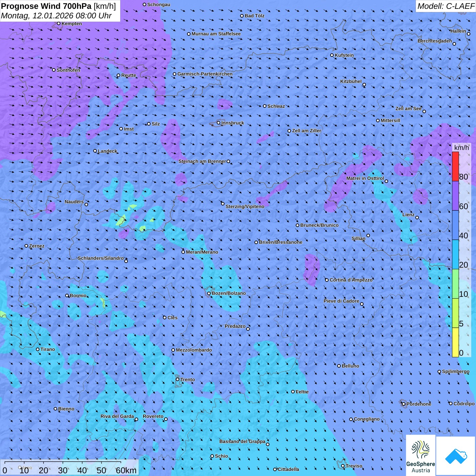Click the 'Riva del Garda' label
The width and height of the screenshot is (476, 476).
(x=117, y=416)
